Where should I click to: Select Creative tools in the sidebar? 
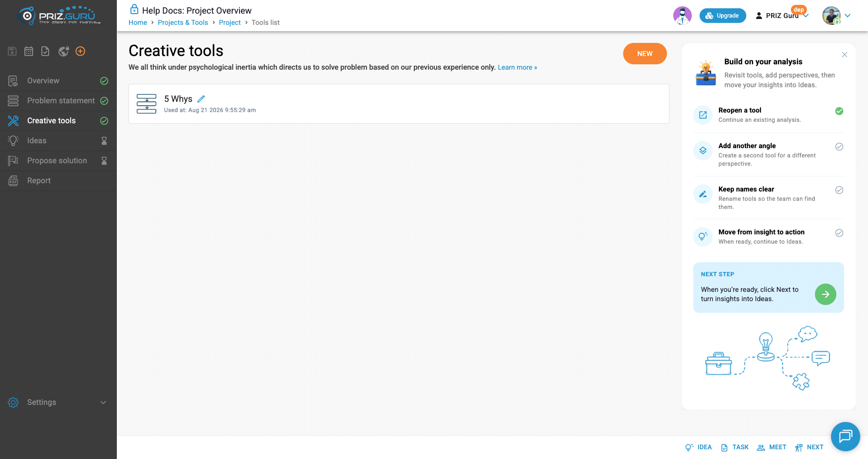[58, 121]
